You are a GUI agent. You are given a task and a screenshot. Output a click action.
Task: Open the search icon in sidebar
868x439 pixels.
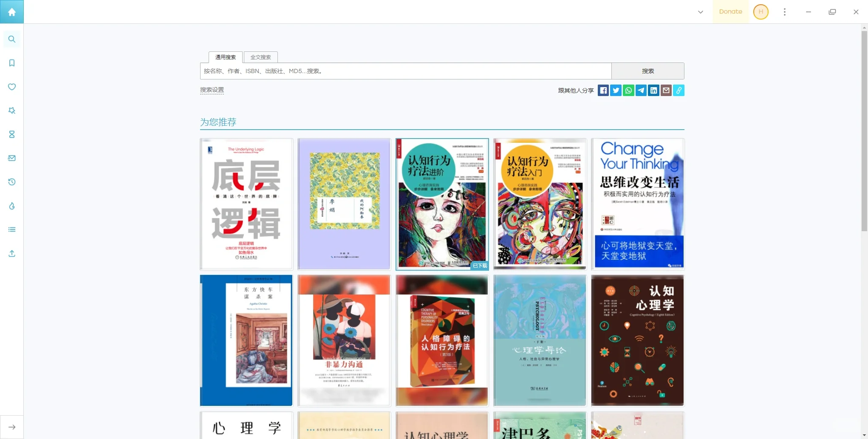12,39
